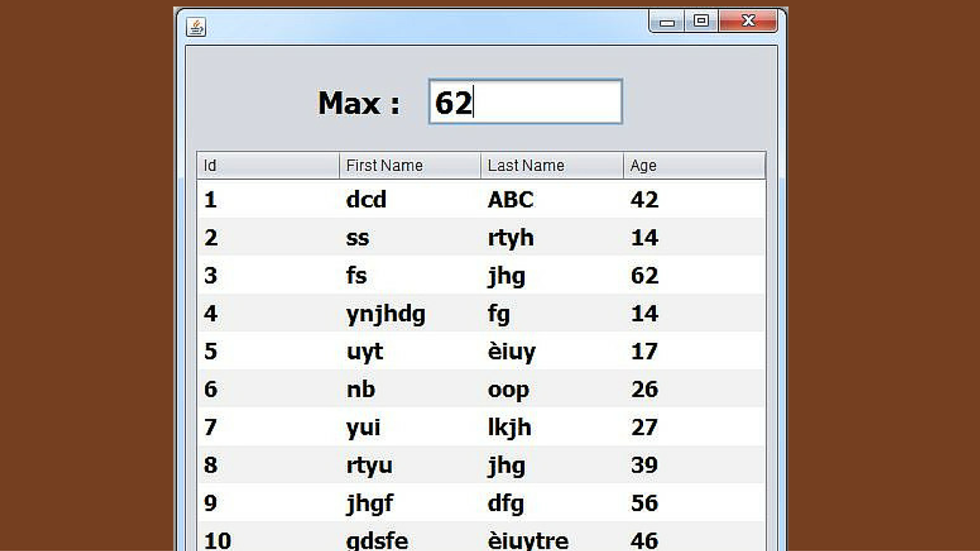Select the row for ynjhdg fg
The height and width of the screenshot is (551, 980).
click(x=429, y=313)
